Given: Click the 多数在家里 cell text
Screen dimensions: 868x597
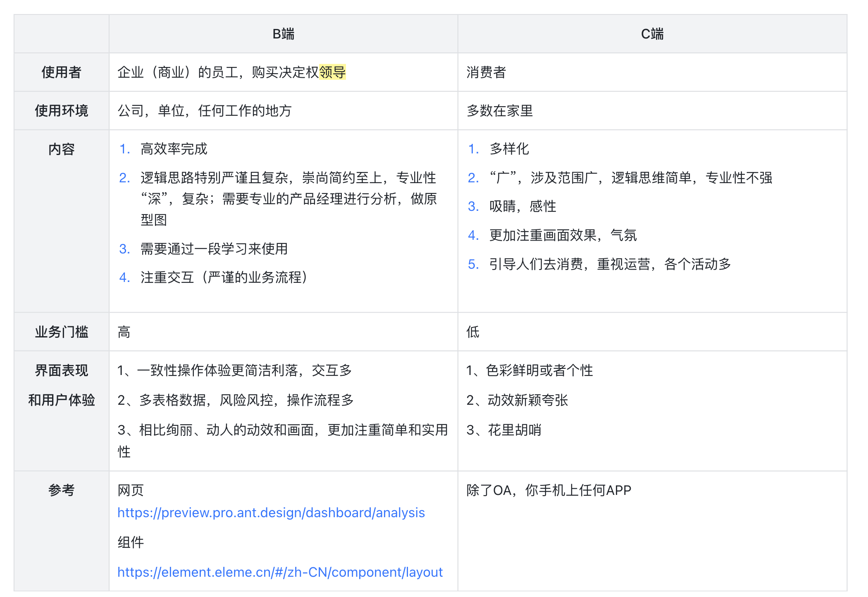Looking at the screenshot, I should pos(499,111).
